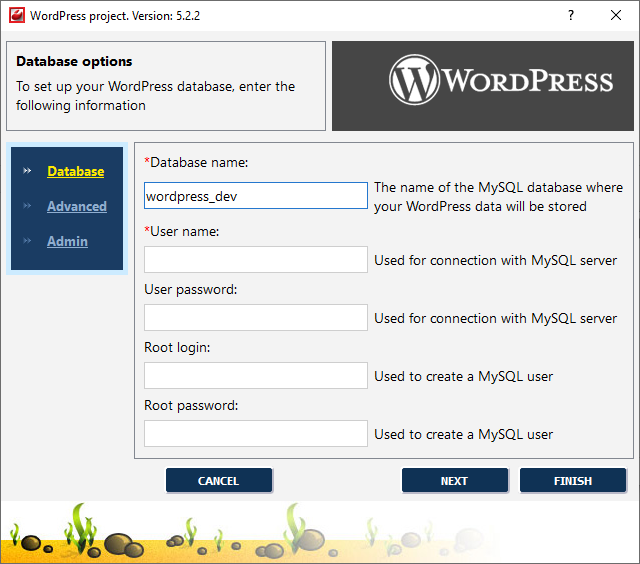Click the red app icon in title bar
This screenshot has width=640, height=564.
(17, 16)
